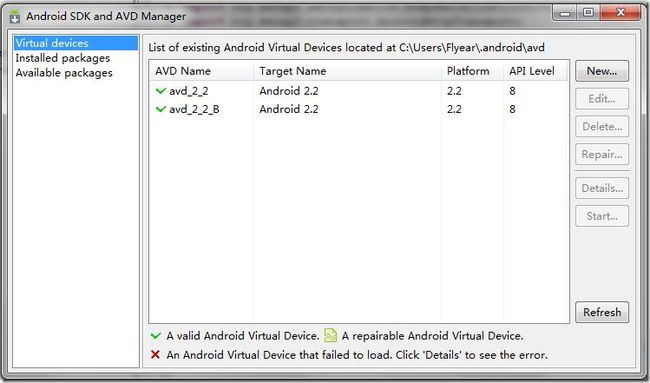Image resolution: width=650 pixels, height=383 pixels.
Task: Select the avd_2_2_B row
Action: pos(359,109)
